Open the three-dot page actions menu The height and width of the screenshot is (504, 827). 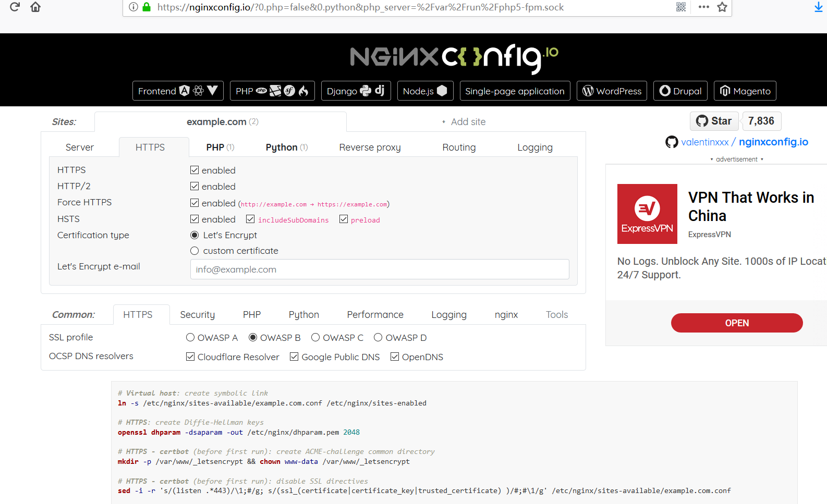coord(704,7)
